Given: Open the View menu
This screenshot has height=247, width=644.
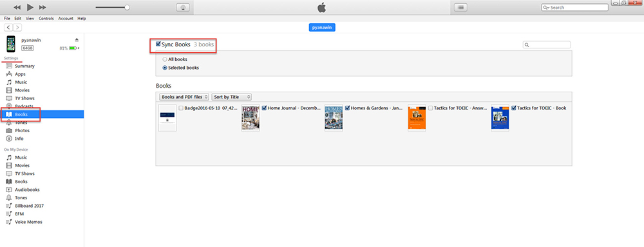Looking at the screenshot, I should [x=30, y=19].
